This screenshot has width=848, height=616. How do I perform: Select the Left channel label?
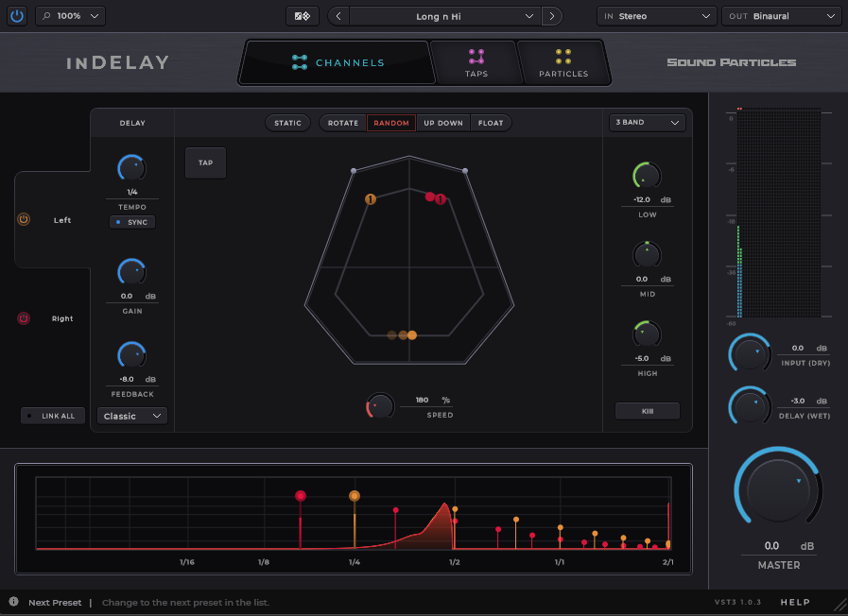pyautogui.click(x=62, y=220)
